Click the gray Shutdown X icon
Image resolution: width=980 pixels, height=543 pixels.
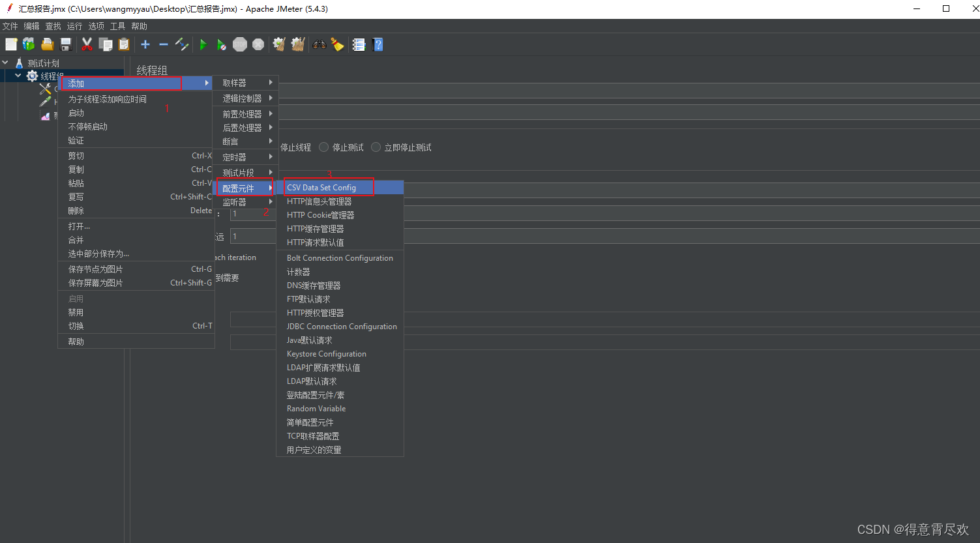click(258, 44)
